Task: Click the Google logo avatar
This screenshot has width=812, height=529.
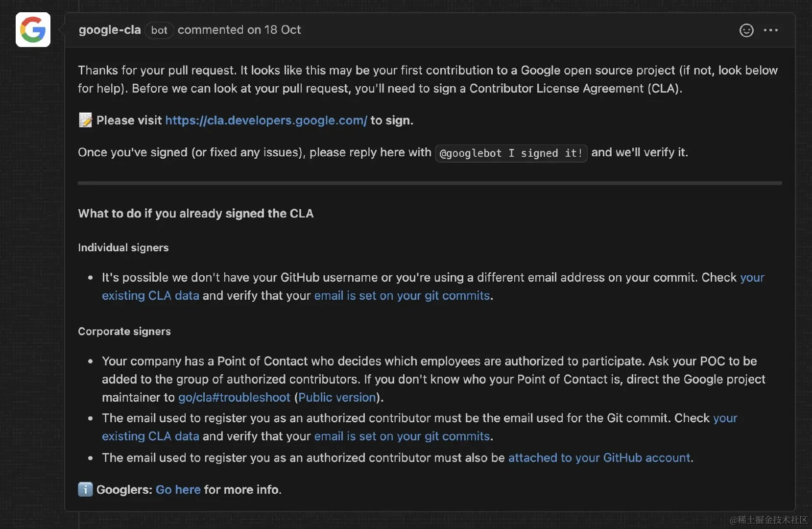Action: tap(33, 29)
